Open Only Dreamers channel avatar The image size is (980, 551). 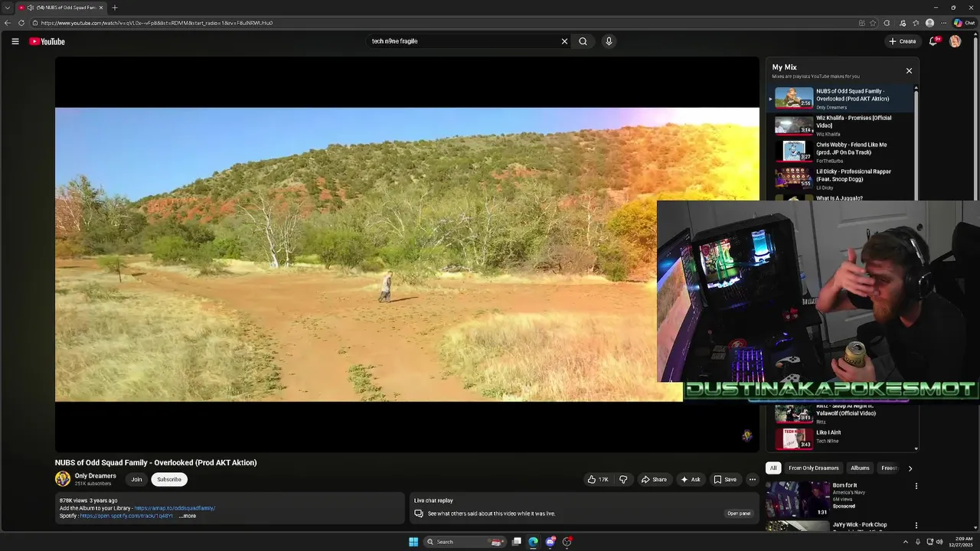coord(63,479)
